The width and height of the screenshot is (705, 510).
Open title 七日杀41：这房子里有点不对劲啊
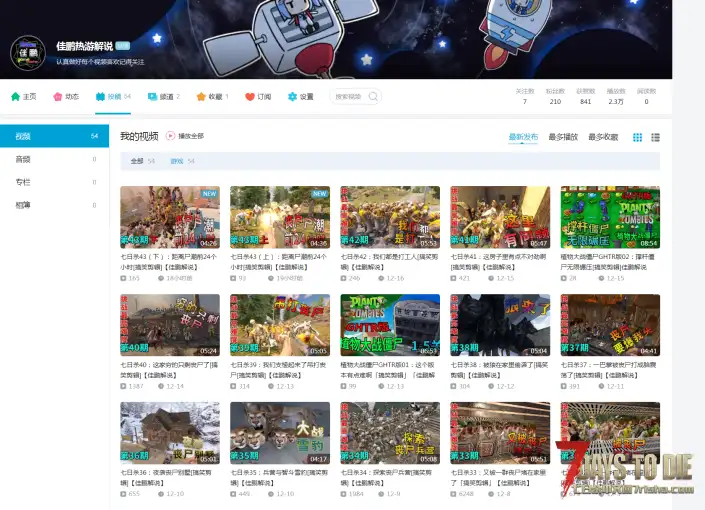click(x=498, y=262)
